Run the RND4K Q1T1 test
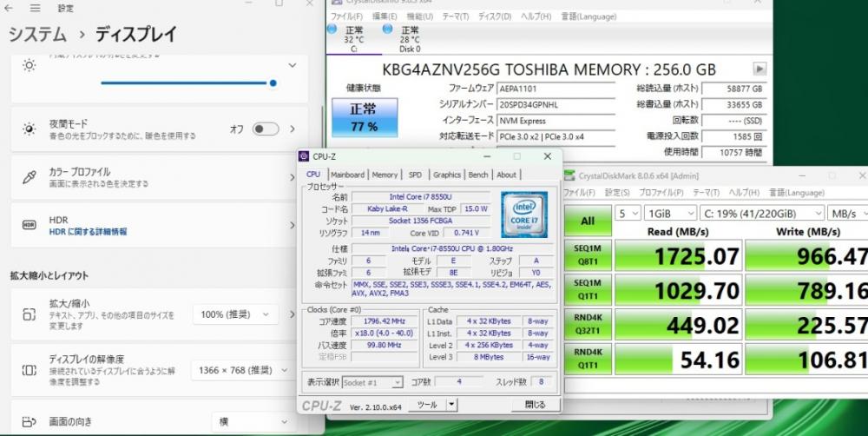Image resolution: width=868 pixels, height=436 pixels. (x=588, y=359)
